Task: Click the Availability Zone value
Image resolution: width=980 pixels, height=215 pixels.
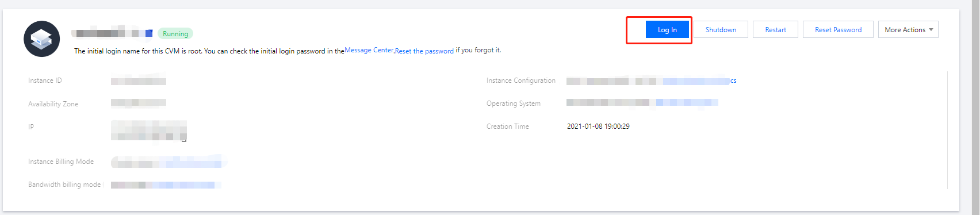Action: (x=139, y=103)
